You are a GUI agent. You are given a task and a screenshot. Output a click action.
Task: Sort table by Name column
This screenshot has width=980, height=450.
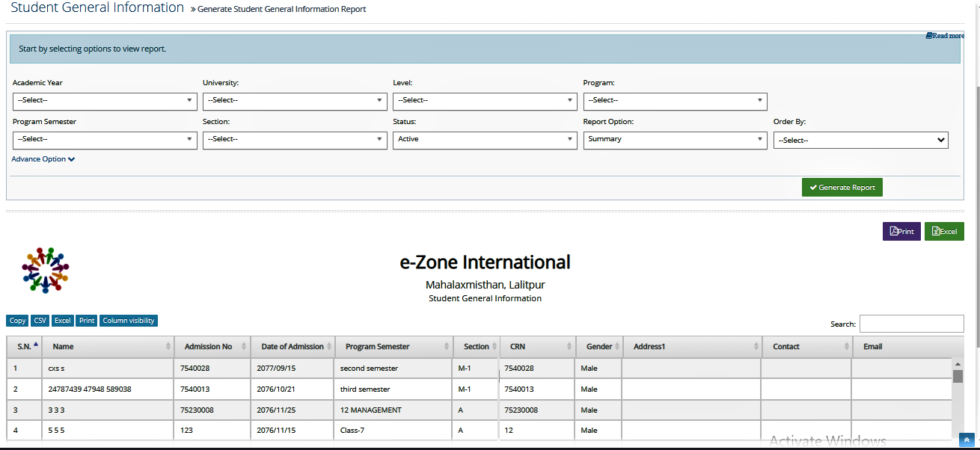pyautogui.click(x=108, y=347)
